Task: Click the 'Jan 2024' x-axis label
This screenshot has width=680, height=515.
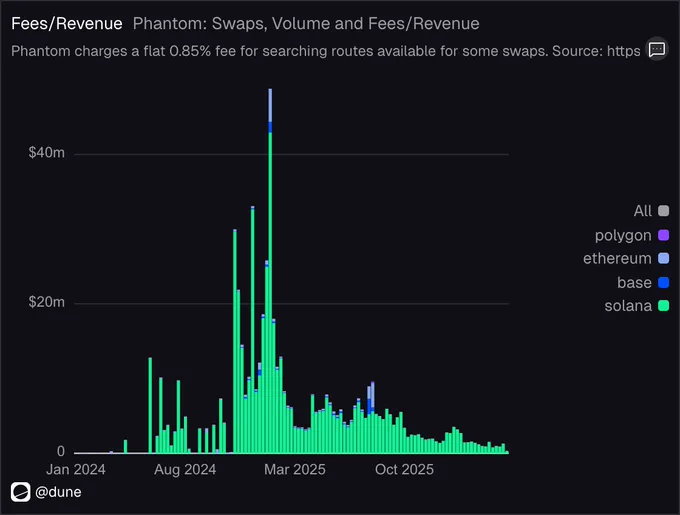Action: point(76,469)
